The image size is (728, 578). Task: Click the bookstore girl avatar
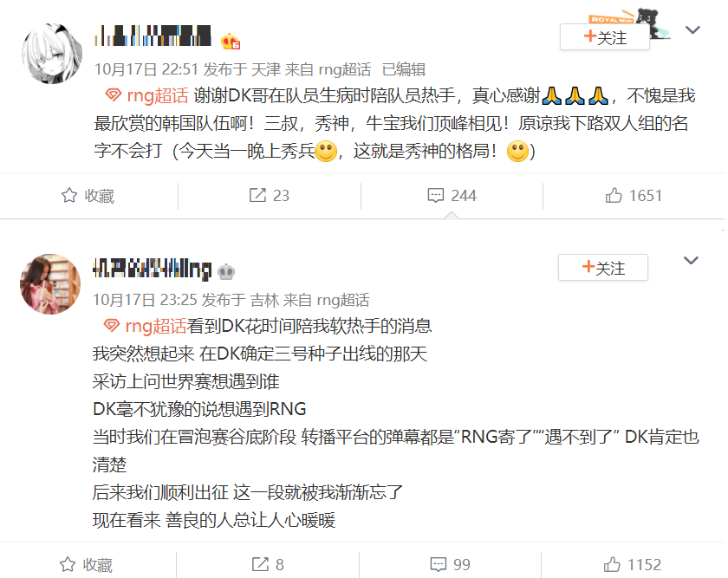point(50,283)
